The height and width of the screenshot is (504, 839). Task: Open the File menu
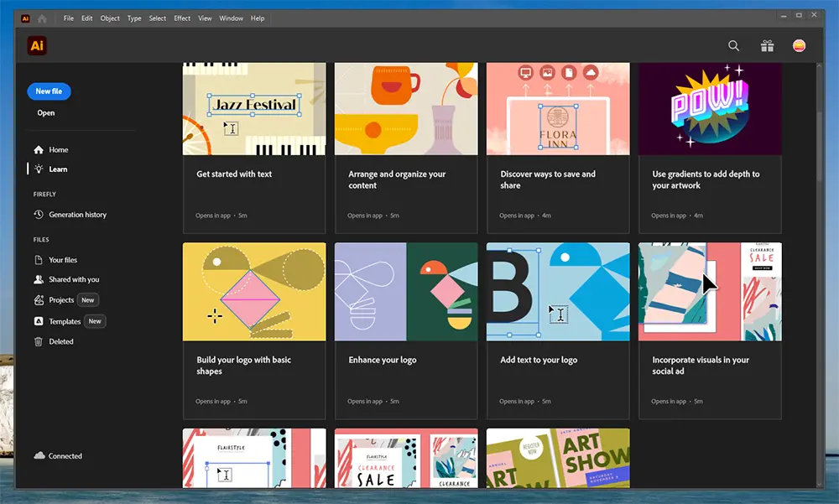[x=69, y=18]
